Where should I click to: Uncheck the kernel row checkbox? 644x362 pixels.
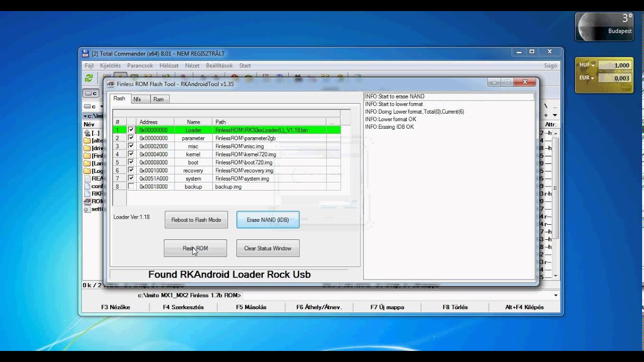click(x=131, y=154)
